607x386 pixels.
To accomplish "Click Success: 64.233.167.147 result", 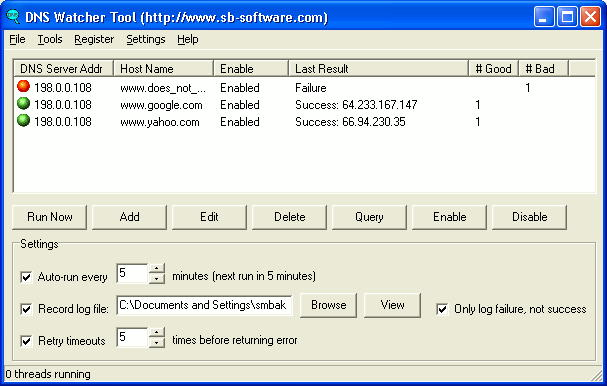I will 356,105.
